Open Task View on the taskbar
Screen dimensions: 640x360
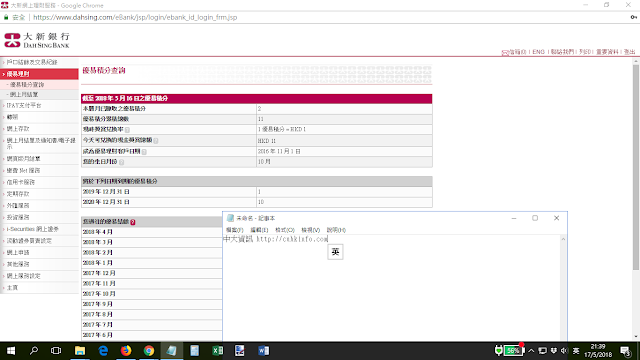click(x=56, y=351)
